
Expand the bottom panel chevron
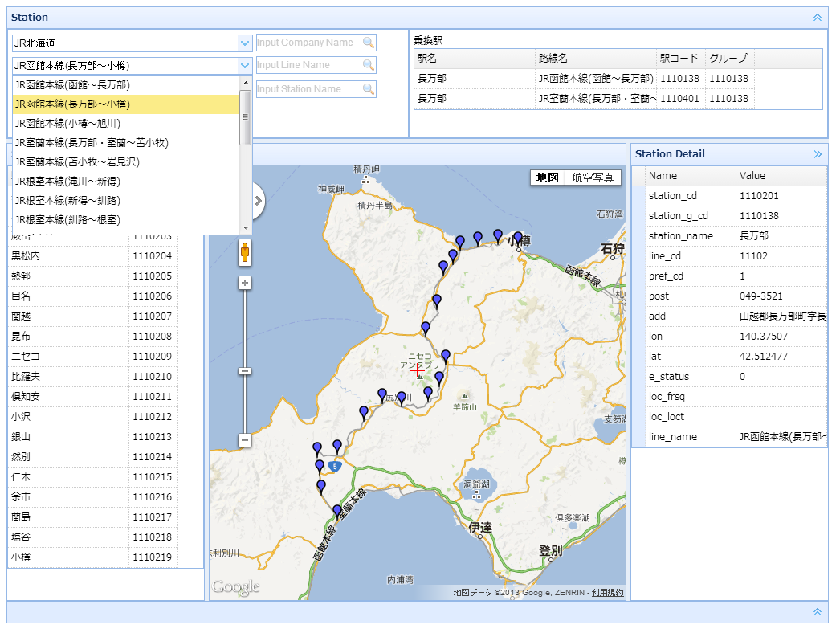818,612
